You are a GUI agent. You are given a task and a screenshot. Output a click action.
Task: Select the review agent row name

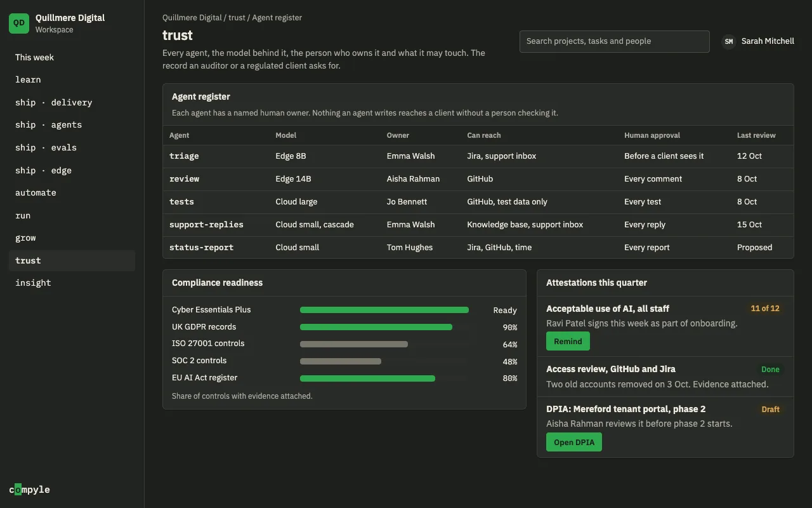click(184, 179)
